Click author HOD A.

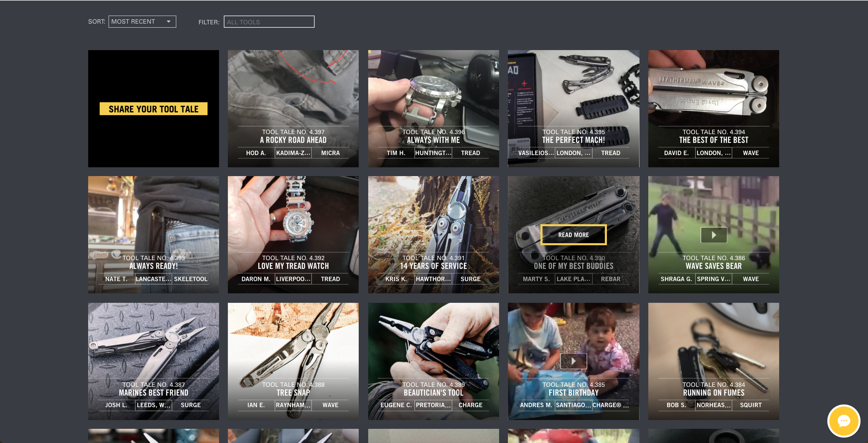pyautogui.click(x=256, y=153)
